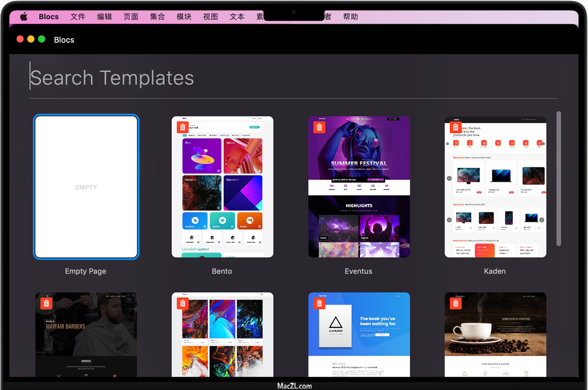Delete the colorful art gallery template
This screenshot has width=588, height=390.
(x=183, y=304)
